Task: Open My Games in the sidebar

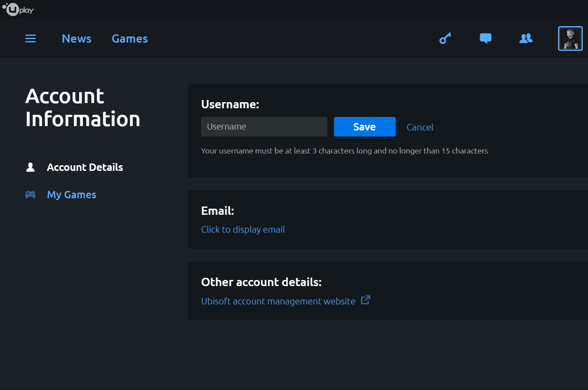Action: (x=72, y=195)
